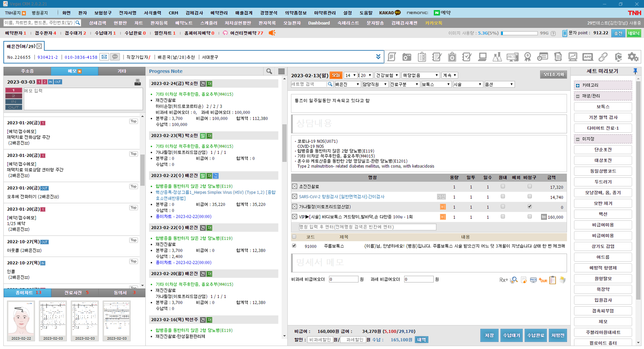Click the gray PACS monitor toolbar icon
The height and width of the screenshot is (349, 644).
click(512, 57)
